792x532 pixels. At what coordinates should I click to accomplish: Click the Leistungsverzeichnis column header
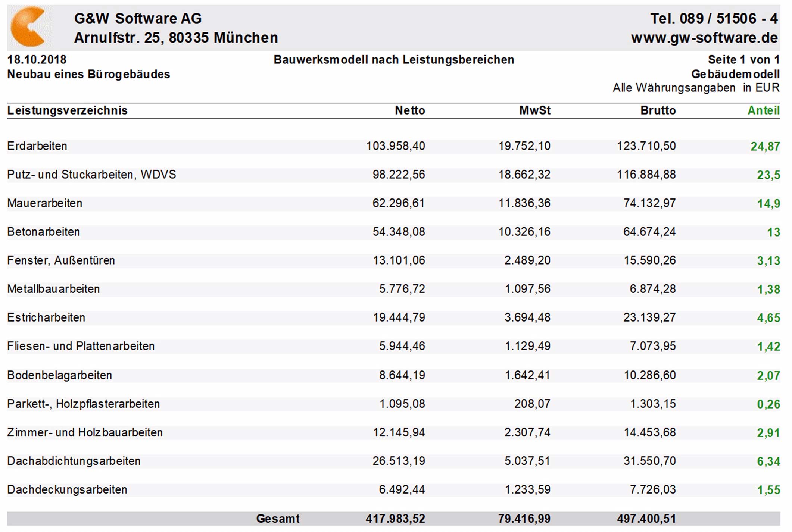[68, 110]
